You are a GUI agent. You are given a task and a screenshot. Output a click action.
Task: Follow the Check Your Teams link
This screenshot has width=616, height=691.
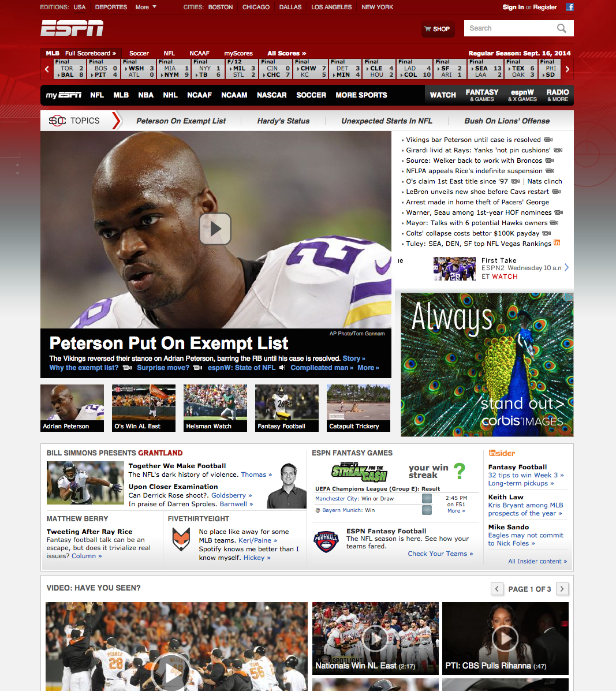440,553
